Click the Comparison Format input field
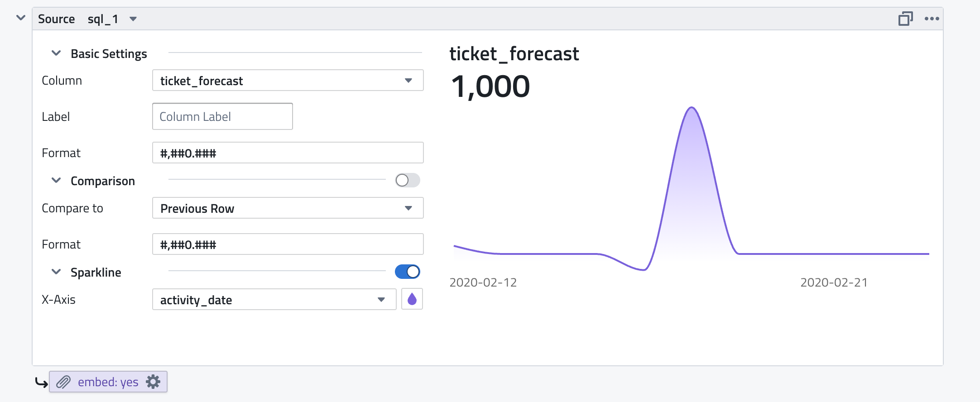Screen dimensions: 980x402 [x=288, y=244]
